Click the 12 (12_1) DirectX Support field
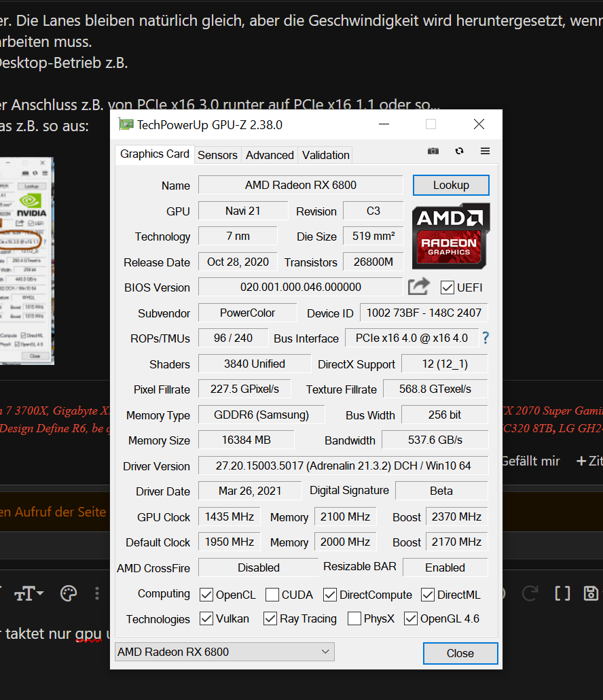The width and height of the screenshot is (603, 700). pos(445,364)
